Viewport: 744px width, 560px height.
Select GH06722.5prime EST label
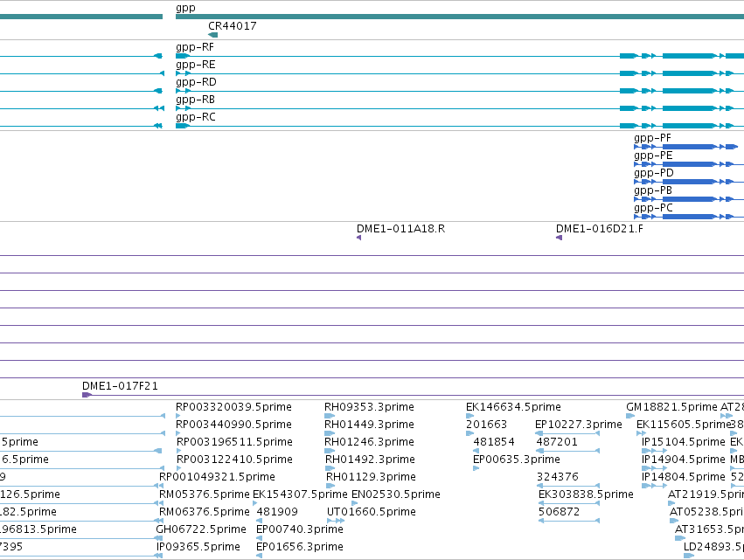(201, 529)
